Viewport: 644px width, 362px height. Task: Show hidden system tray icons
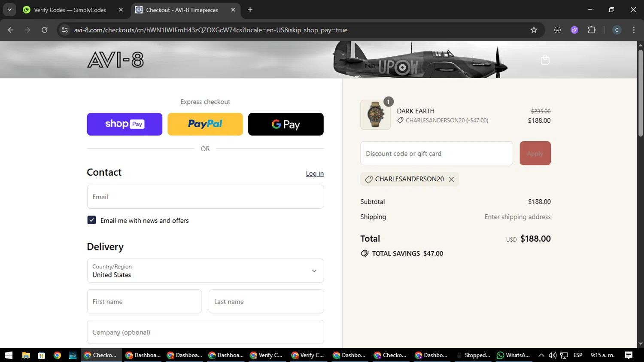[x=541, y=355]
